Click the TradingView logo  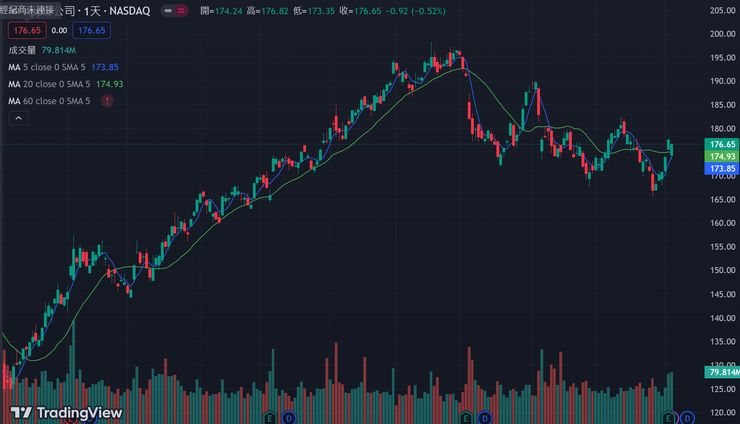coord(66,413)
